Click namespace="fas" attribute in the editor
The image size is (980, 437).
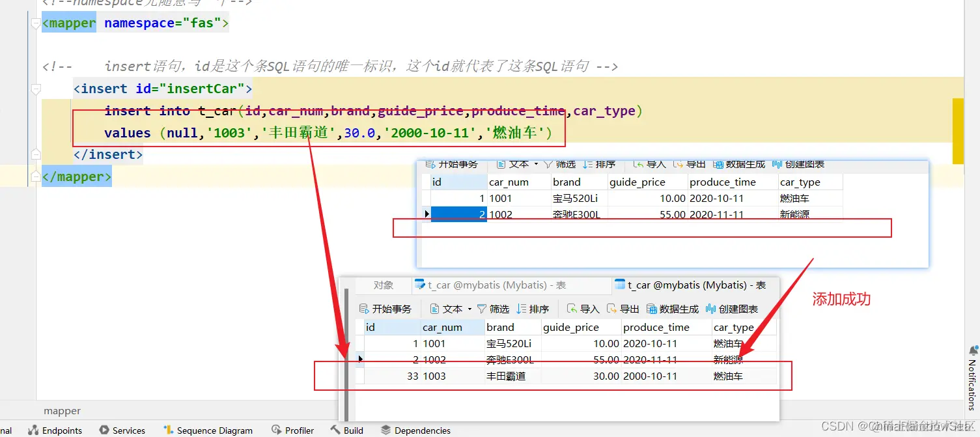coord(163,23)
